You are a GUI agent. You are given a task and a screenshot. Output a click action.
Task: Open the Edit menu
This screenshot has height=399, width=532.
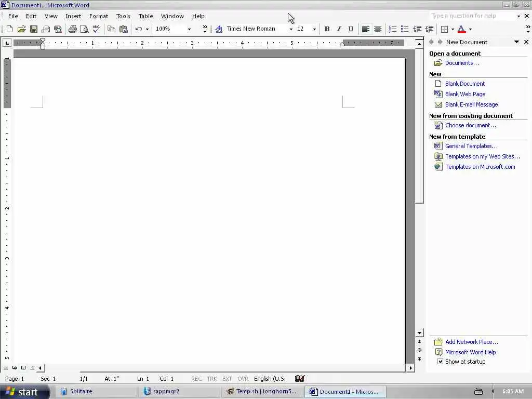31,16
